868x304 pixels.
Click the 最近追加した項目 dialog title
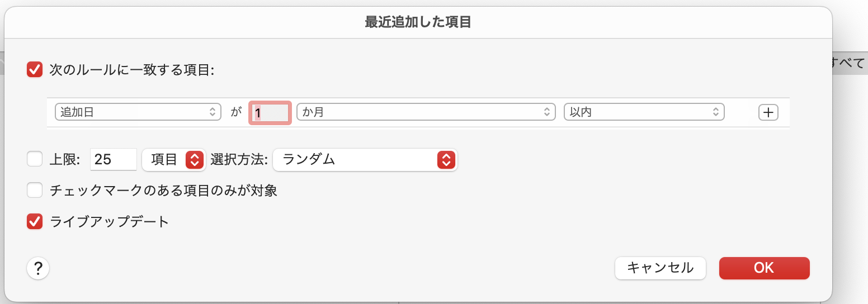click(418, 22)
